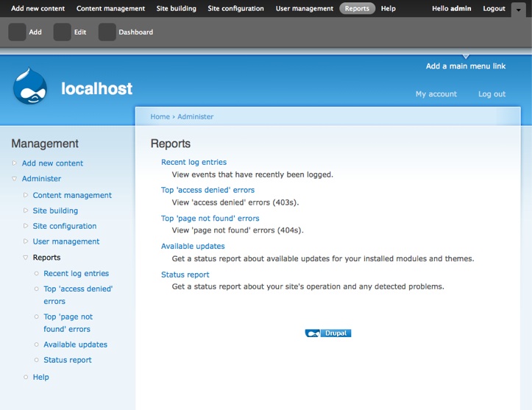Collapse the Administer tree item
The height and width of the screenshot is (410, 532).
(14, 179)
